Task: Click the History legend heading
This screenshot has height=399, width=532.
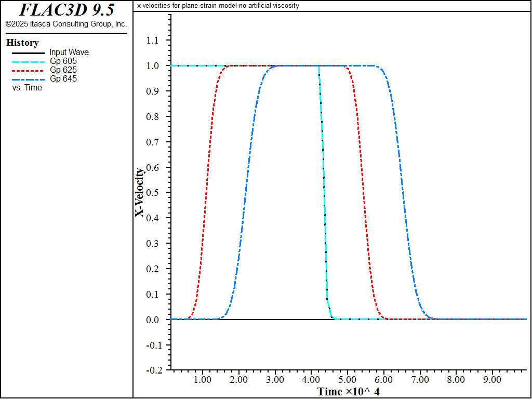Action: [22, 43]
